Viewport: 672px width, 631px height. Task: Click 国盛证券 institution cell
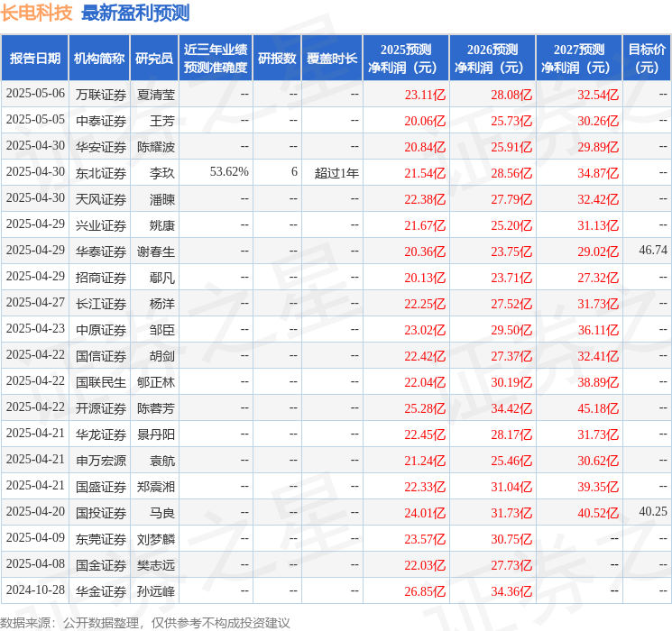pos(101,486)
